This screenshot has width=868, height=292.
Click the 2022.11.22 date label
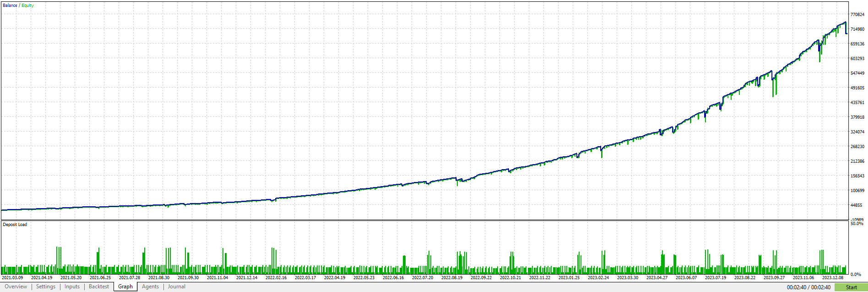(x=540, y=277)
